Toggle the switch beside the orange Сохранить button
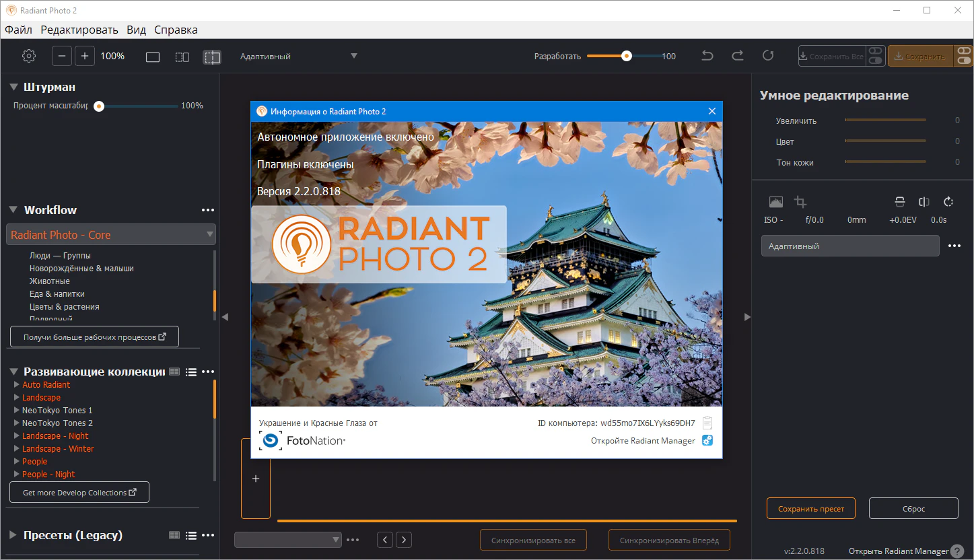Image resolution: width=974 pixels, height=560 pixels. pos(963,57)
